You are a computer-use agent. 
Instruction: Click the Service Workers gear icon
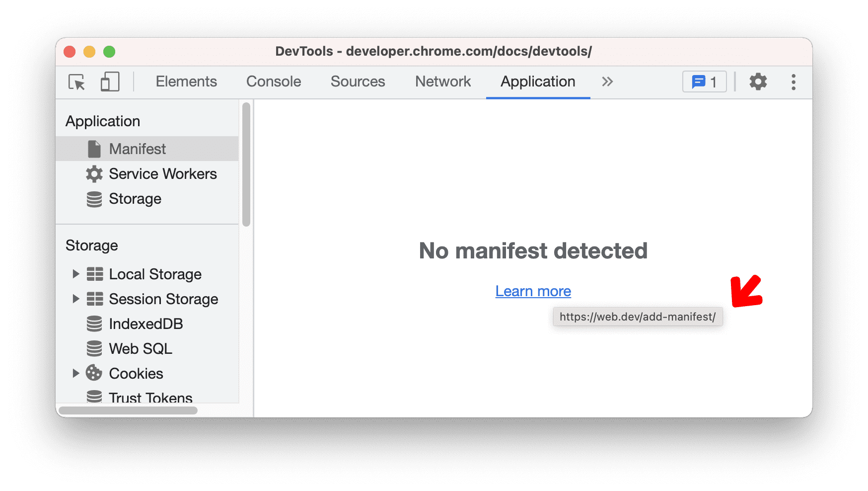pos(94,174)
